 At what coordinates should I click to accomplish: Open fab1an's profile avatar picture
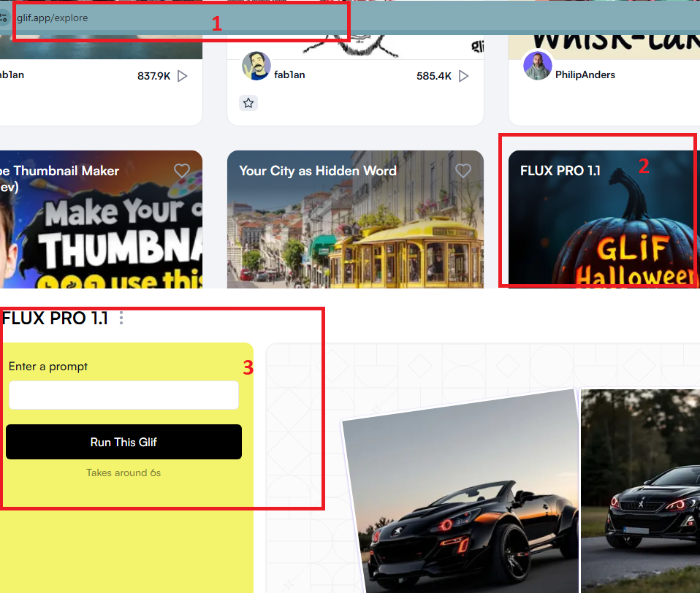click(x=256, y=66)
